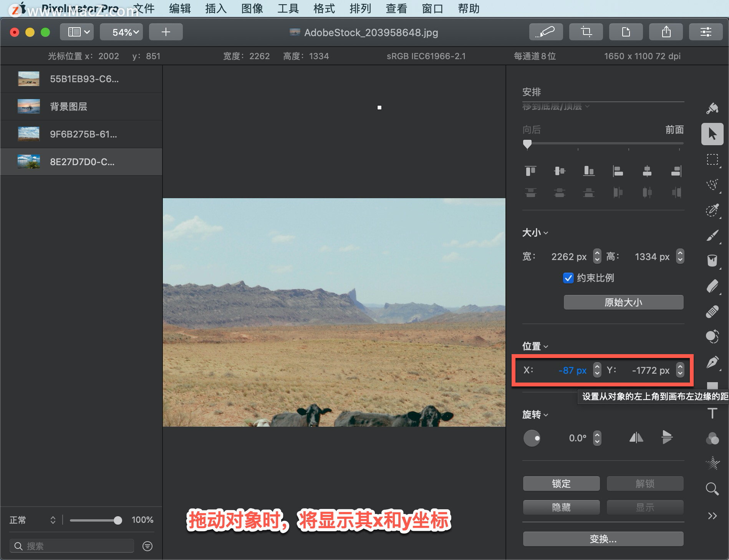Open the 插入 menu
Screen dimensions: 729x560
pos(216,8)
